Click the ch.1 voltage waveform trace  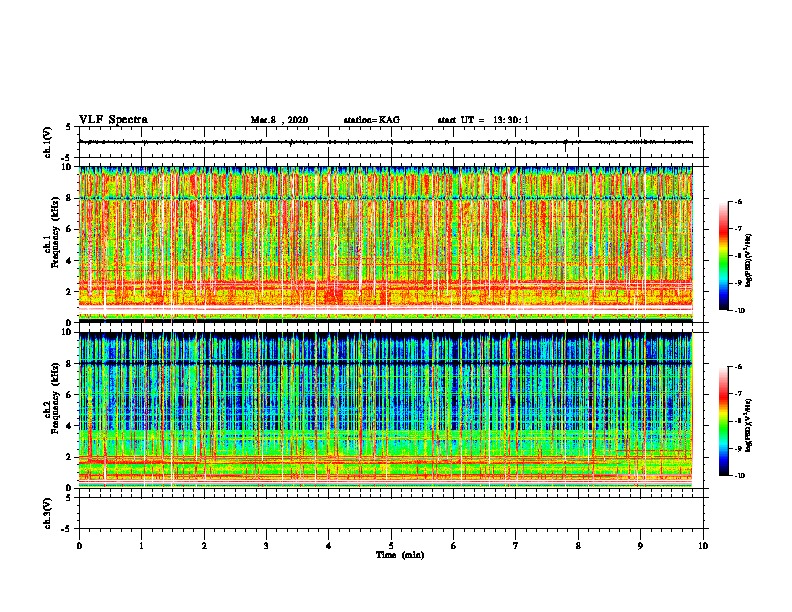(386, 142)
